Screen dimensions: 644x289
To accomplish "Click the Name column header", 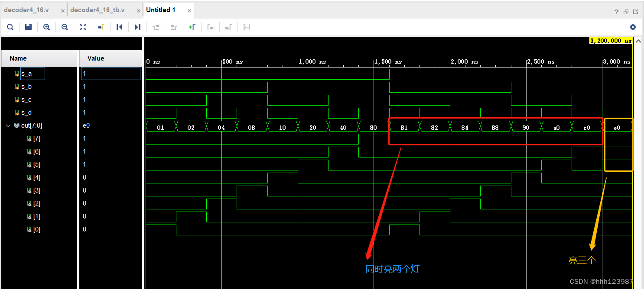I will pos(39,58).
